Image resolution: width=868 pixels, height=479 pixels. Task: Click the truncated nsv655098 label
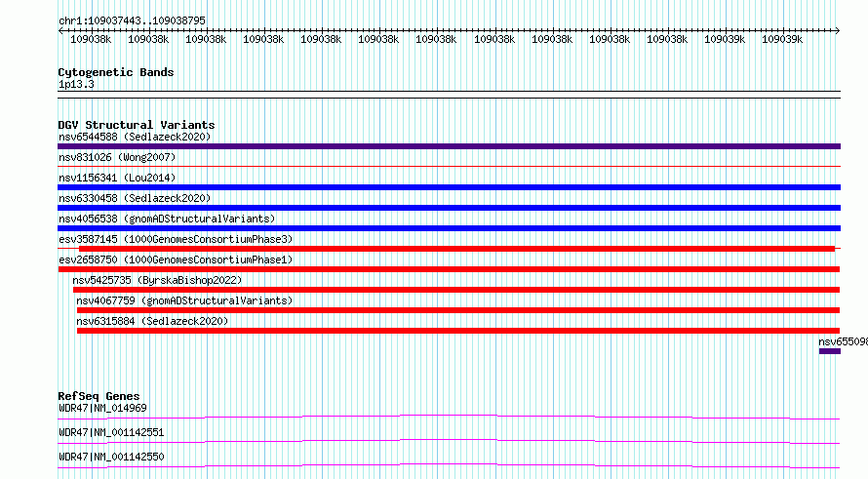click(843, 341)
